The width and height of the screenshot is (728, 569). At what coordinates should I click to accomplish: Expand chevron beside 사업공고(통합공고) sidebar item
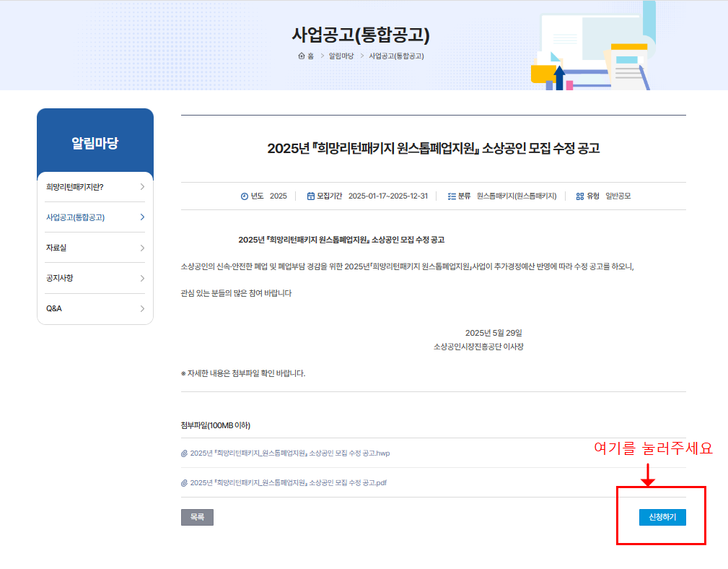[142, 217]
